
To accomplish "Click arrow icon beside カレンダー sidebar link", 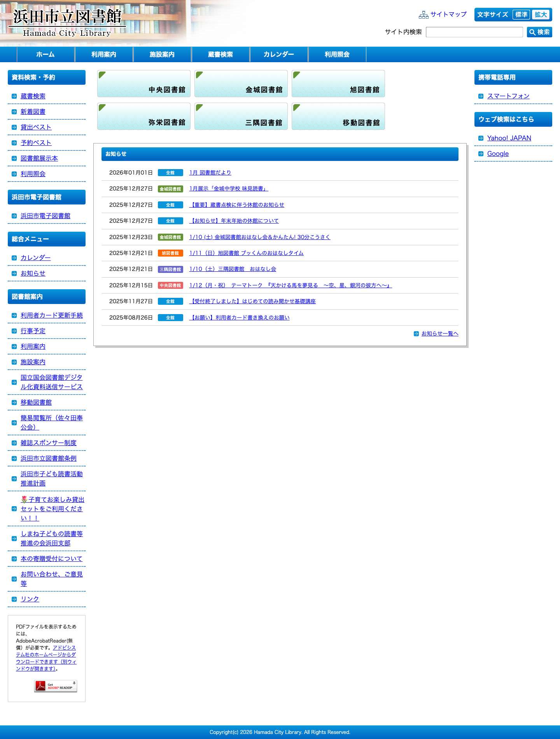I will 14,258.
